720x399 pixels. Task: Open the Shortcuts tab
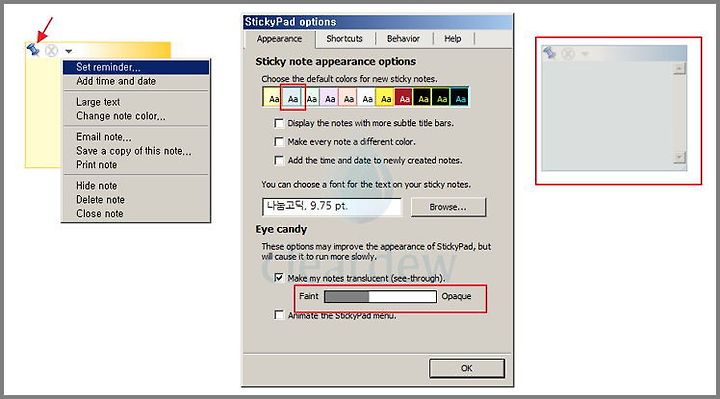click(x=344, y=39)
